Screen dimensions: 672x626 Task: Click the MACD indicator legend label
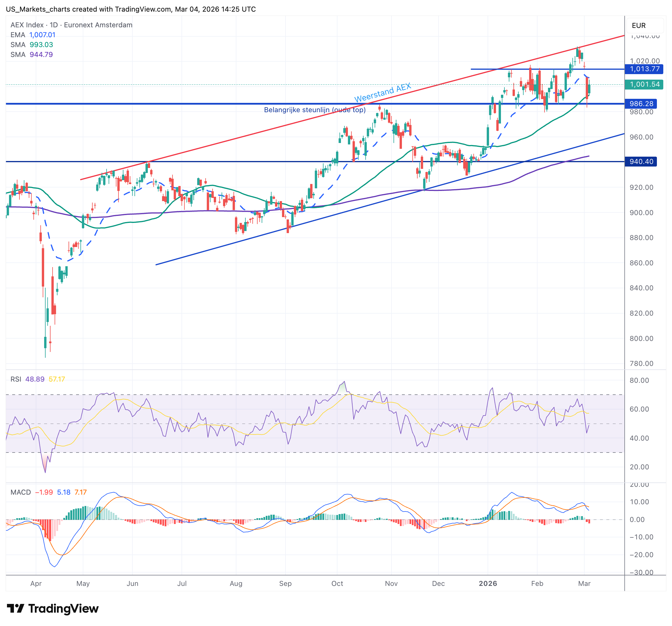click(x=21, y=492)
